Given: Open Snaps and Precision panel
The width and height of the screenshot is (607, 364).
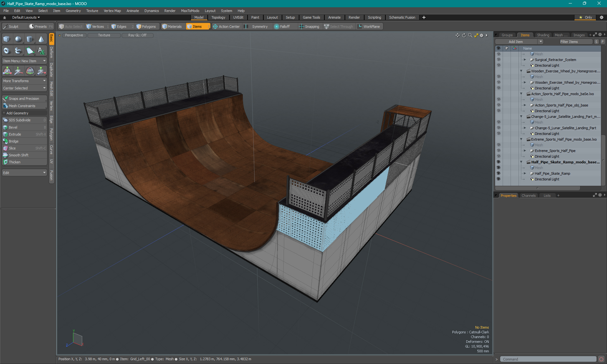Looking at the screenshot, I should point(24,99).
